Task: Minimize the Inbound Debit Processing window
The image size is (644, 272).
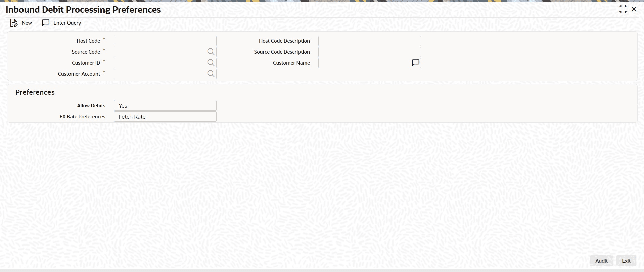Action: click(x=623, y=9)
